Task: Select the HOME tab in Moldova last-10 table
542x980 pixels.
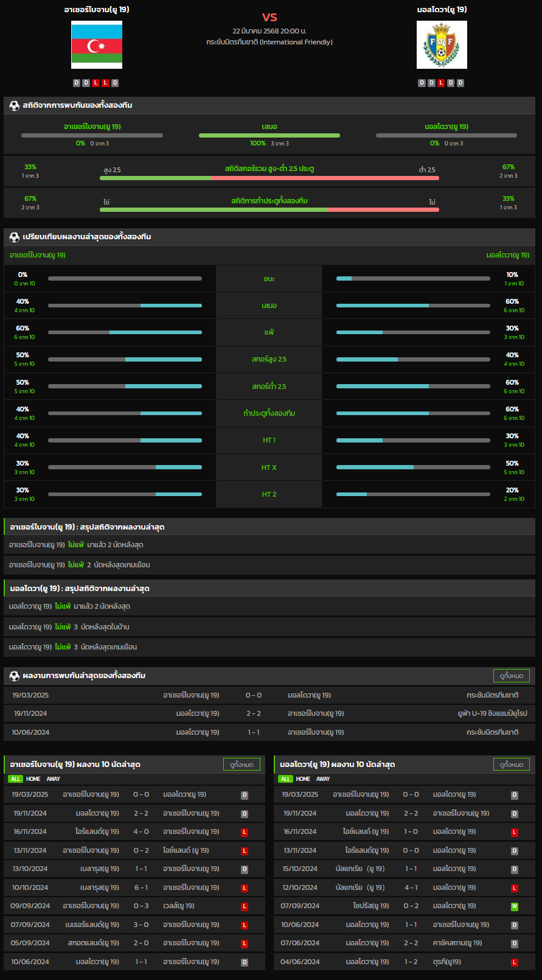Action: click(303, 779)
